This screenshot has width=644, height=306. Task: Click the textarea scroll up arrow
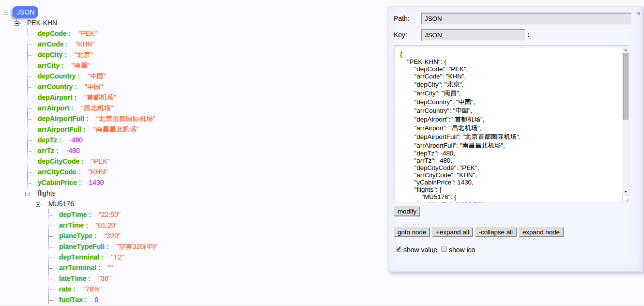(x=626, y=49)
